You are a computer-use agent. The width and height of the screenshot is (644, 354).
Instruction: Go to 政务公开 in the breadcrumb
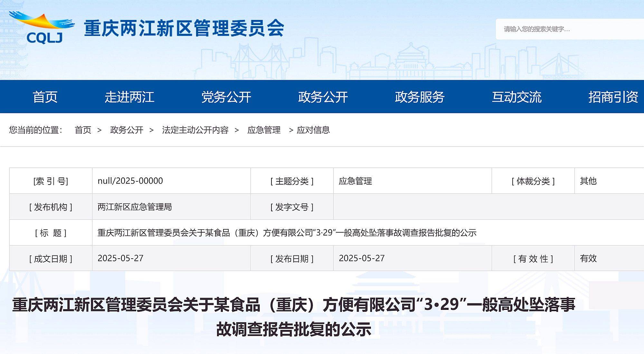click(127, 130)
